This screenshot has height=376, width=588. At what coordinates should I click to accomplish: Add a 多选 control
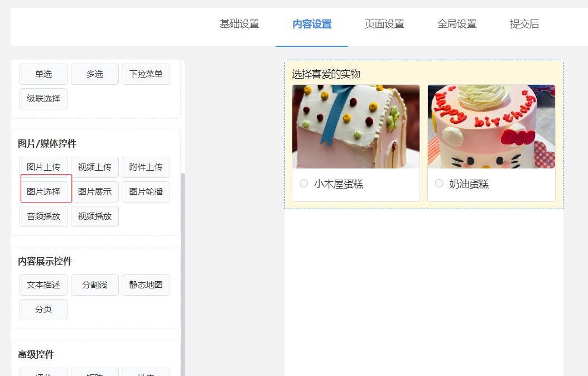point(94,74)
